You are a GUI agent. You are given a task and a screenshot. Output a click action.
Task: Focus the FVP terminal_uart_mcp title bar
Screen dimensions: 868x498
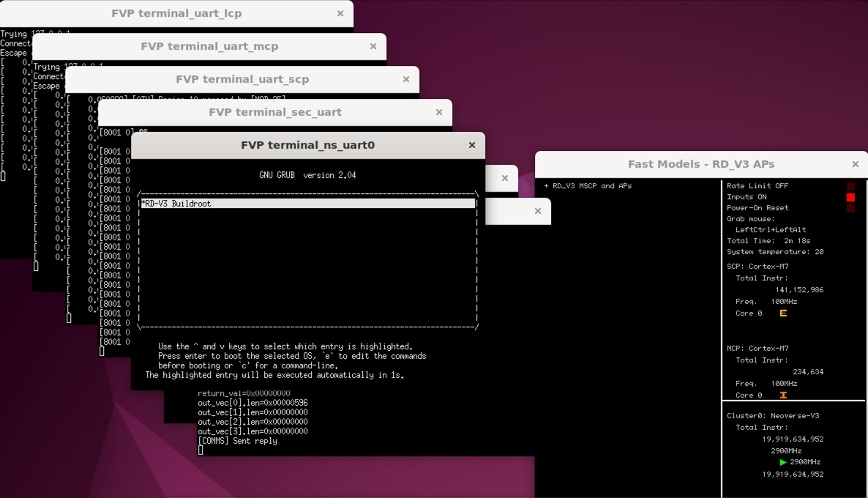pyautogui.click(x=209, y=46)
